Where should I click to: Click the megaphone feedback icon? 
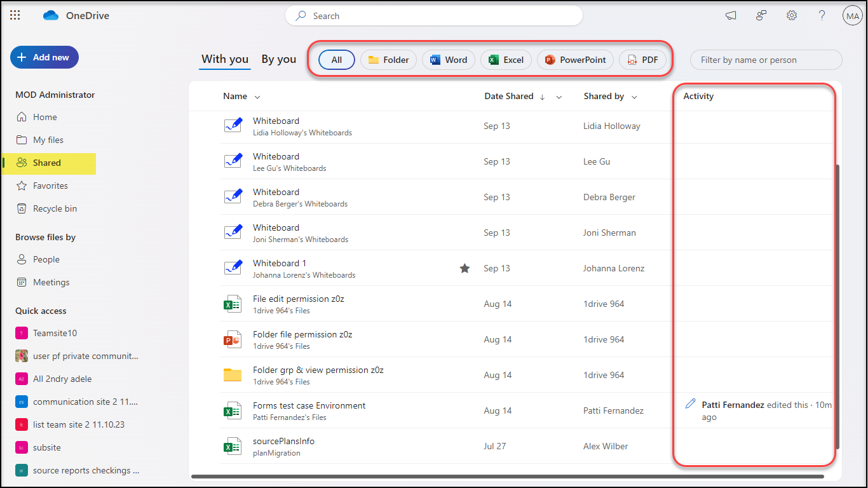(731, 16)
